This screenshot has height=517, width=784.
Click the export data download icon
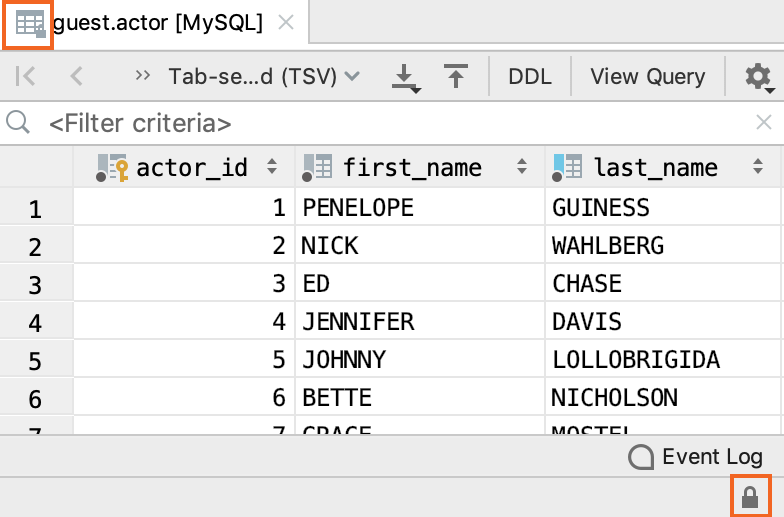[x=406, y=78]
